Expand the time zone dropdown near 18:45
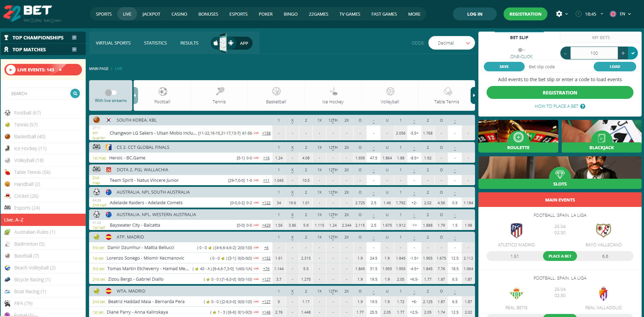644x317 pixels. tap(602, 14)
